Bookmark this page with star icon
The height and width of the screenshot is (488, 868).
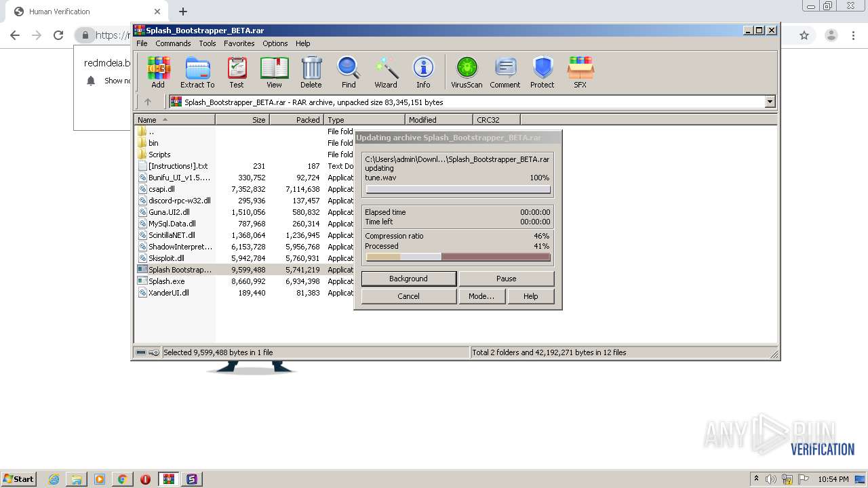[804, 35]
